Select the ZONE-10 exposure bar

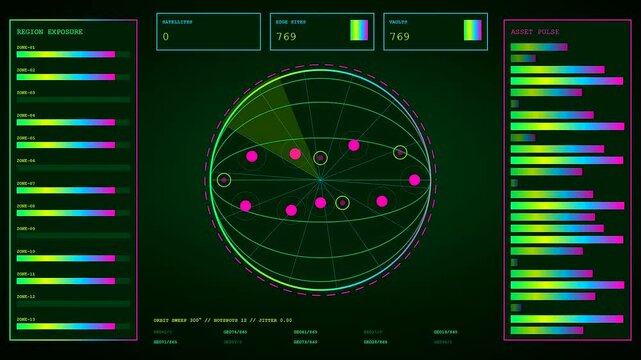click(x=73, y=258)
